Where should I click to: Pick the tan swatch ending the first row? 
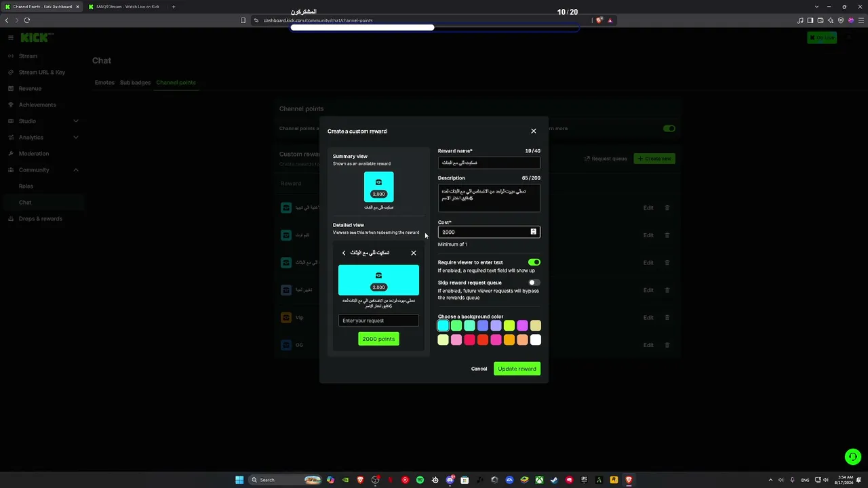click(536, 326)
